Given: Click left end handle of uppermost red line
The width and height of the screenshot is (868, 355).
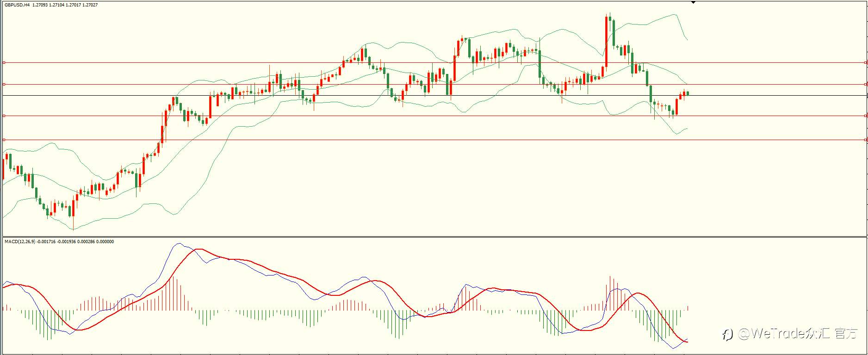Looking at the screenshot, I should [4, 62].
